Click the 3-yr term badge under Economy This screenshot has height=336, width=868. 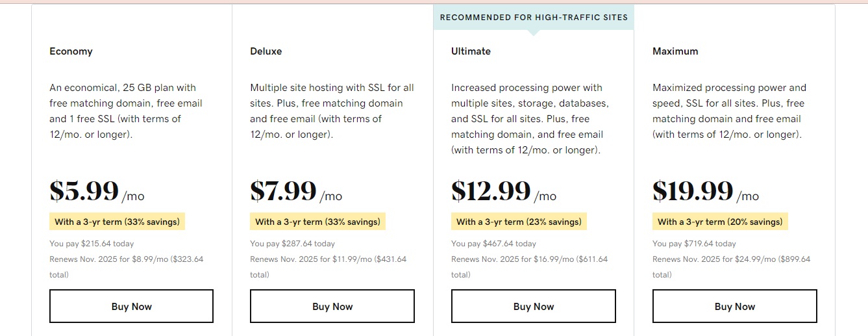point(117,222)
